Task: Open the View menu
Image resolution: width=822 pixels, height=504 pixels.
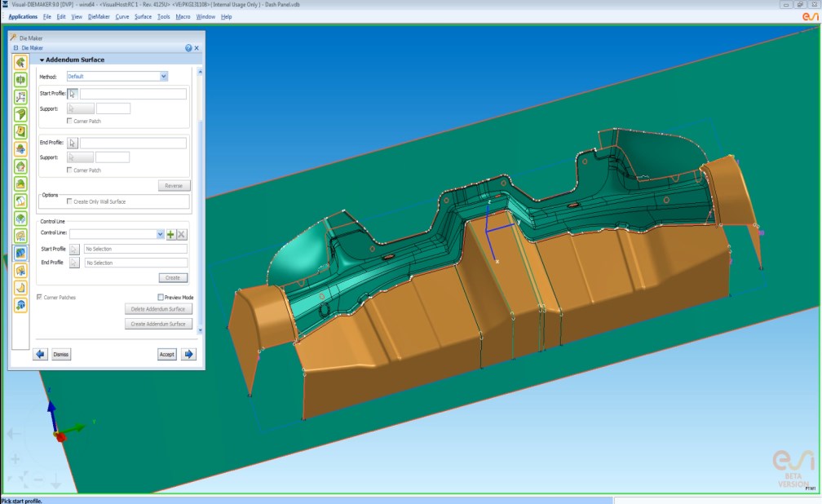Action: (x=77, y=17)
